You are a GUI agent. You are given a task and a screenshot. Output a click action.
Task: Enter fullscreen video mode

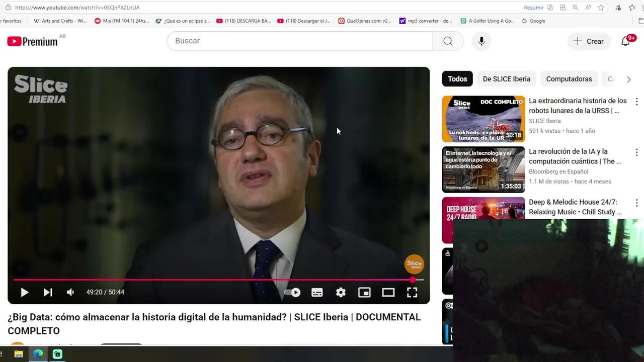[412, 292]
